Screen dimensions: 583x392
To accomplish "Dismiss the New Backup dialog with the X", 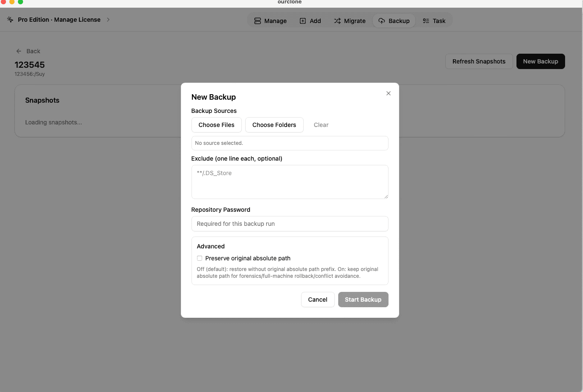I will coord(388,93).
